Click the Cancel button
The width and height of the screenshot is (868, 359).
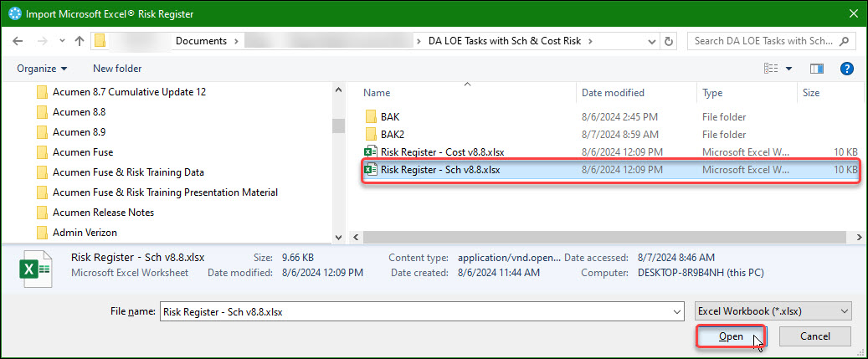pos(815,336)
